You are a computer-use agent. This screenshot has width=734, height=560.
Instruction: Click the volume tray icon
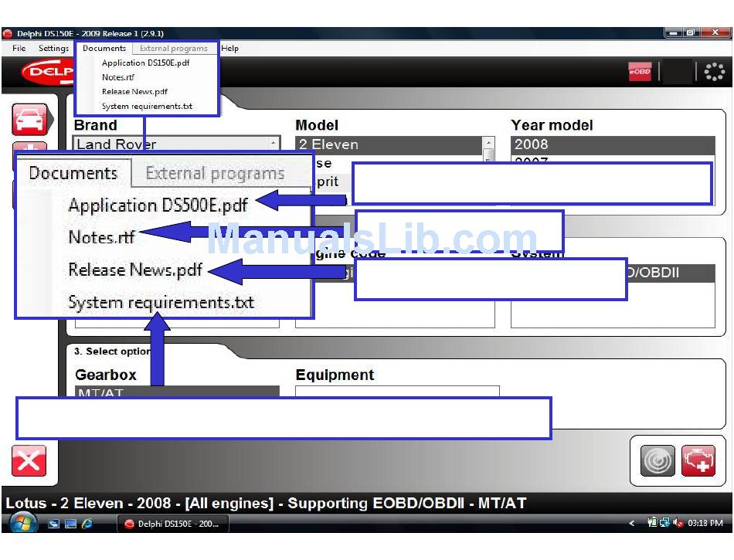pyautogui.click(x=678, y=523)
